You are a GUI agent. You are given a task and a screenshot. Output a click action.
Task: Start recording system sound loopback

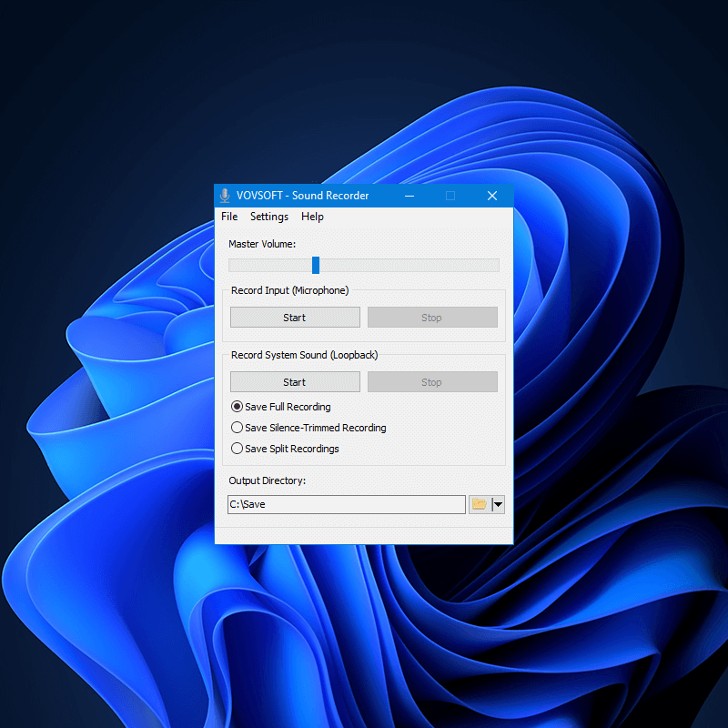pos(294,381)
